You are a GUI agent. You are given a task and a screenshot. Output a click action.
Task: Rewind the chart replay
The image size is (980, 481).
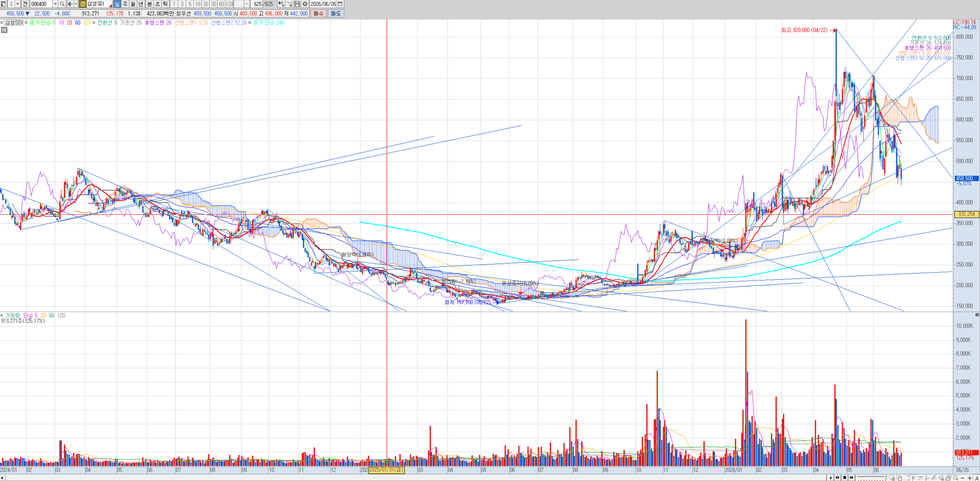tap(837, 478)
